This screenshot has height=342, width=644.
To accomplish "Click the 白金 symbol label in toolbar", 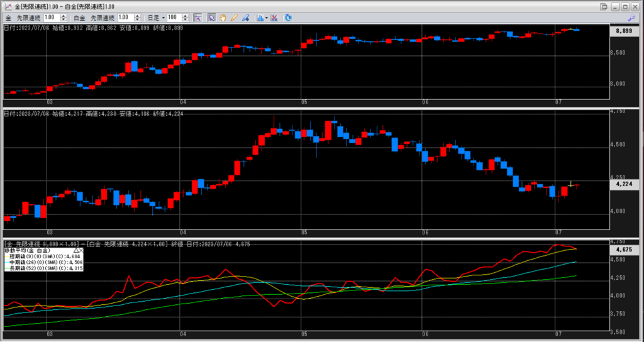I will [x=78, y=18].
